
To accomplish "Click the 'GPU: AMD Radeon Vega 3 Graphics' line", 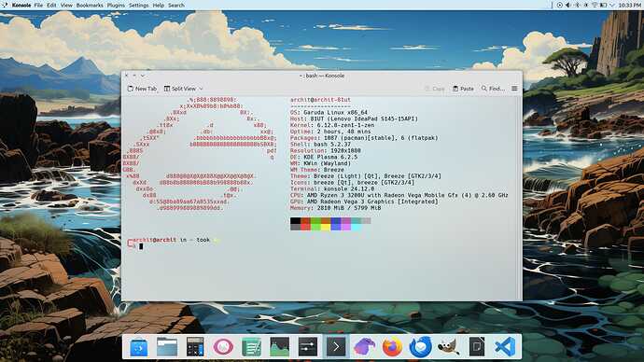I will [x=364, y=202].
